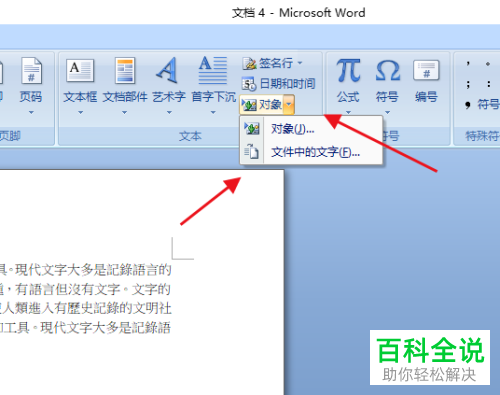Click the line 人類進入有歷史記錄的文明社
The image size is (500, 395).
click(88, 309)
